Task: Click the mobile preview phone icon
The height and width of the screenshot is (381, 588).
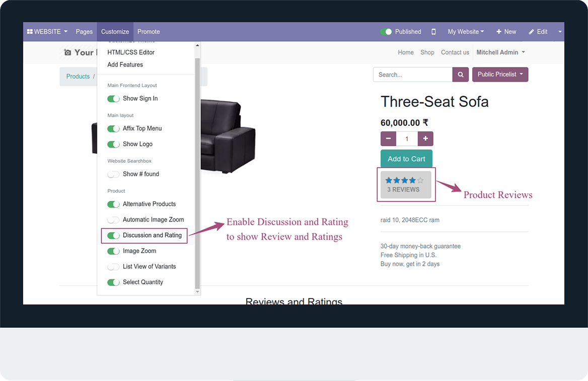Action: pos(433,32)
